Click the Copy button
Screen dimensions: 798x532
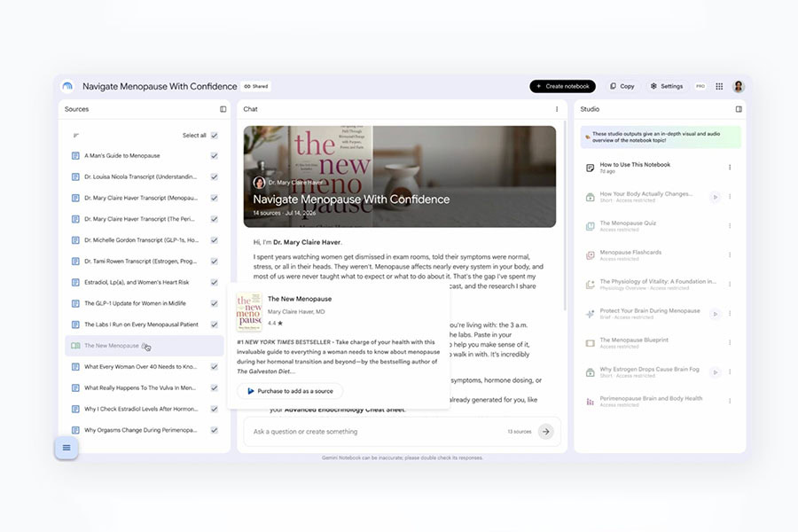(x=622, y=87)
